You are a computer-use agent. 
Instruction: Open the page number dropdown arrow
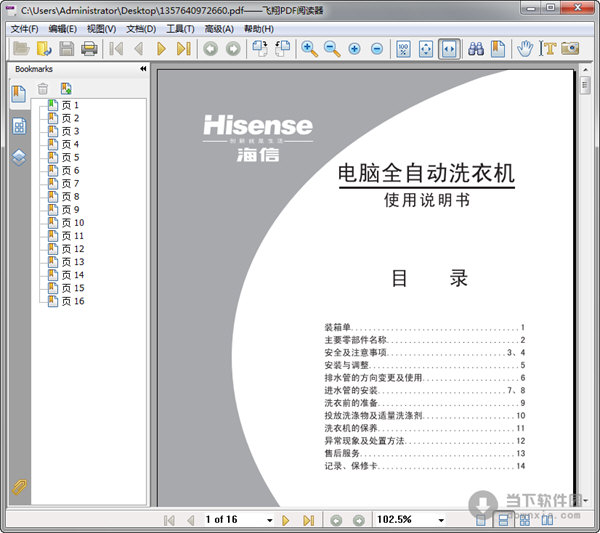click(269, 520)
